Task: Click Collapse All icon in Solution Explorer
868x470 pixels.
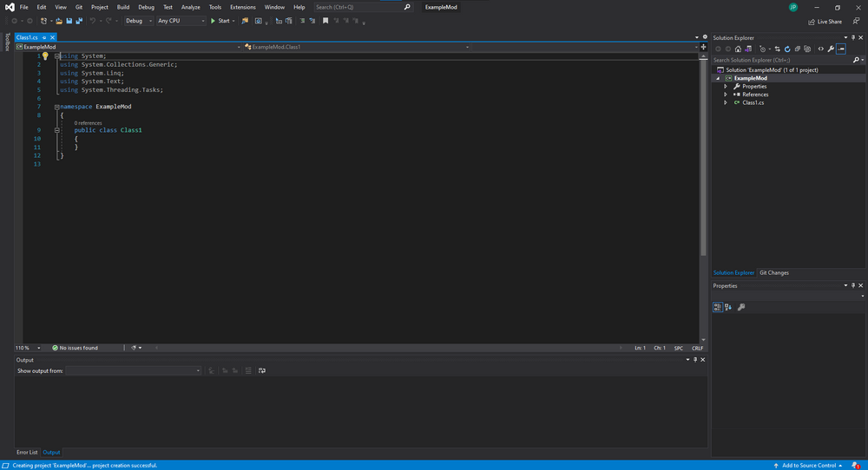Action: [x=797, y=49]
